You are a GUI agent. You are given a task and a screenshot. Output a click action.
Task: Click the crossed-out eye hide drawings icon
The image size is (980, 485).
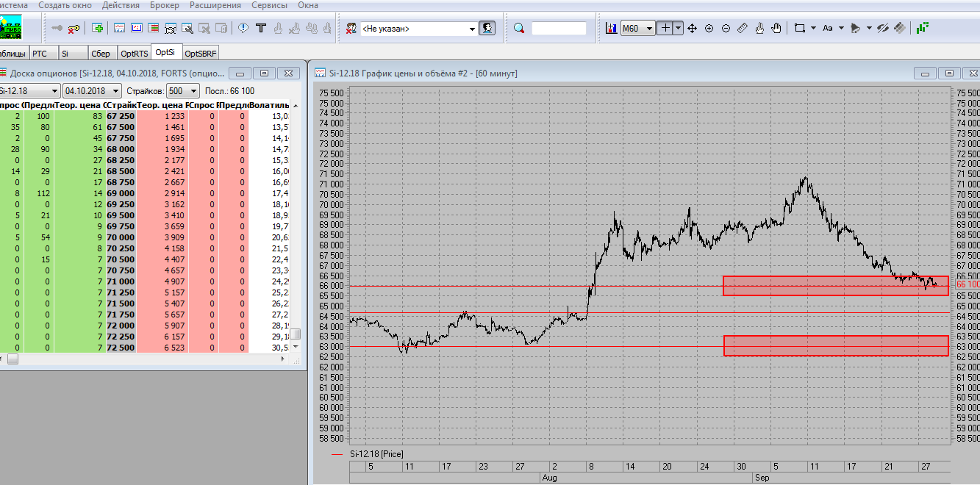point(883,28)
